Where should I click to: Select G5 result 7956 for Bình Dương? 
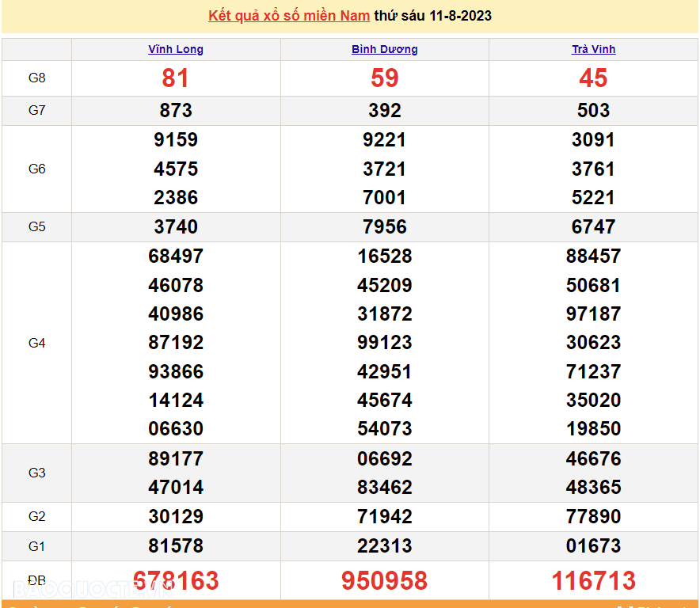coord(385,226)
